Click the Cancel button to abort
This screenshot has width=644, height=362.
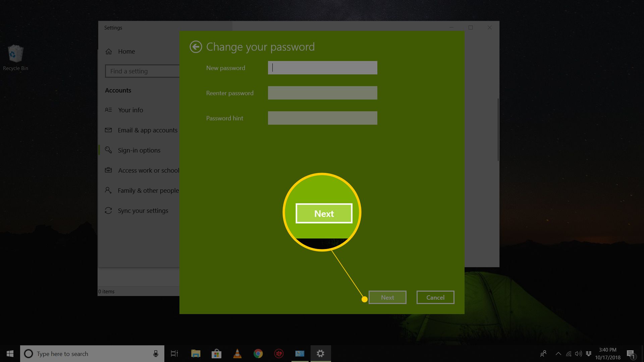[435, 297]
